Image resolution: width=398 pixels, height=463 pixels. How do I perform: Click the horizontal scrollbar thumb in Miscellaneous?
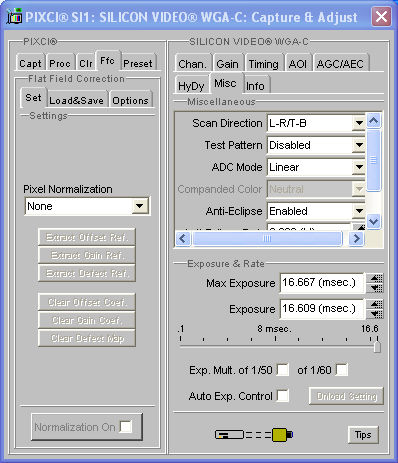(267, 238)
